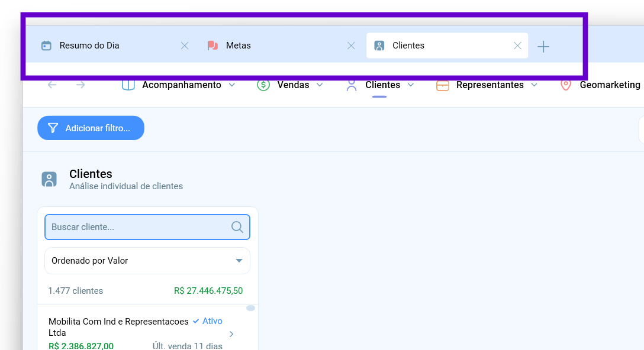Add a new tab with plus icon
Screen dimensions: 644x350
[x=543, y=46]
